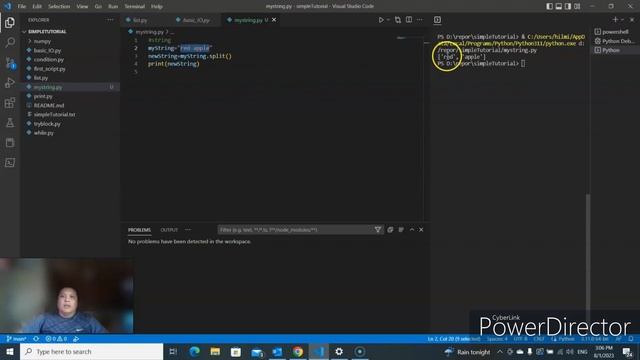Toggle the secondary side bar layout
The width and height of the screenshot is (640, 360).
[x=568, y=6]
